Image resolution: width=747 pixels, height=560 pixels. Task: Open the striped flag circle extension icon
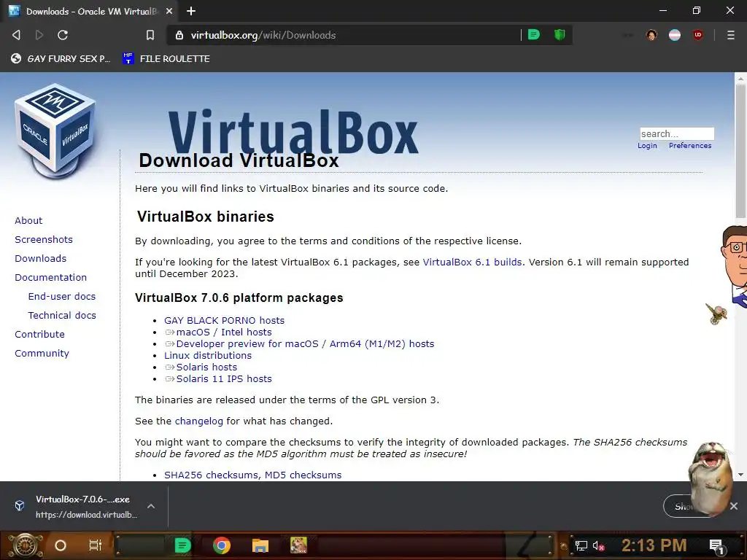(x=675, y=35)
